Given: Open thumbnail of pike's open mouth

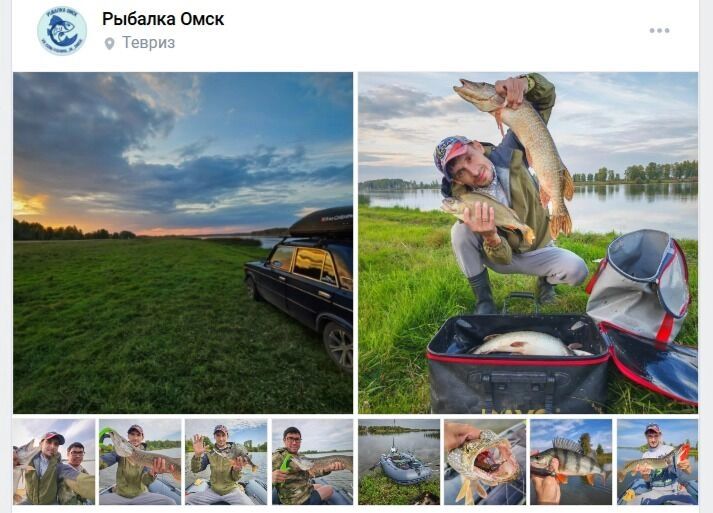Looking at the screenshot, I should pyautogui.click(x=485, y=462).
